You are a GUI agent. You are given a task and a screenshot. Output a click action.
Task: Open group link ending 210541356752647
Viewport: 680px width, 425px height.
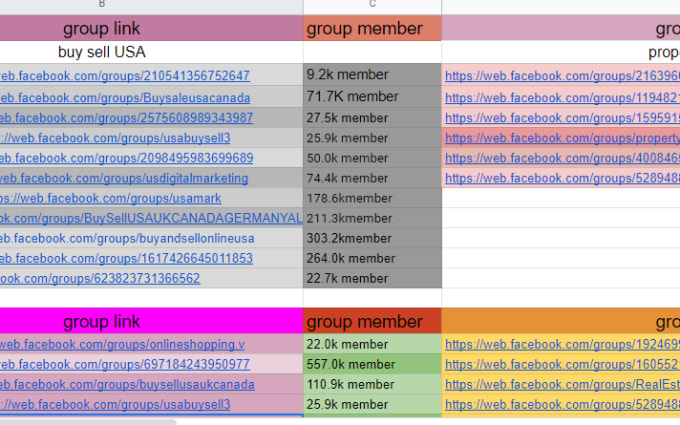[125, 75]
